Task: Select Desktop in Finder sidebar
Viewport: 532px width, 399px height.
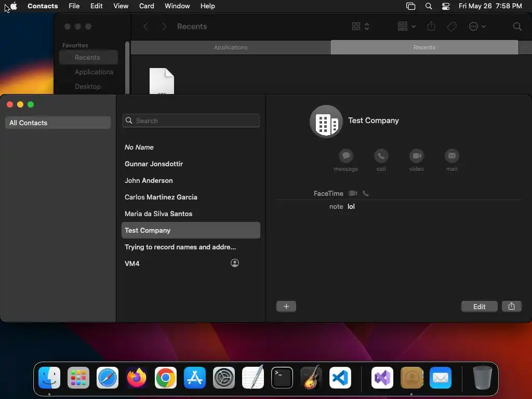Action: click(x=88, y=87)
